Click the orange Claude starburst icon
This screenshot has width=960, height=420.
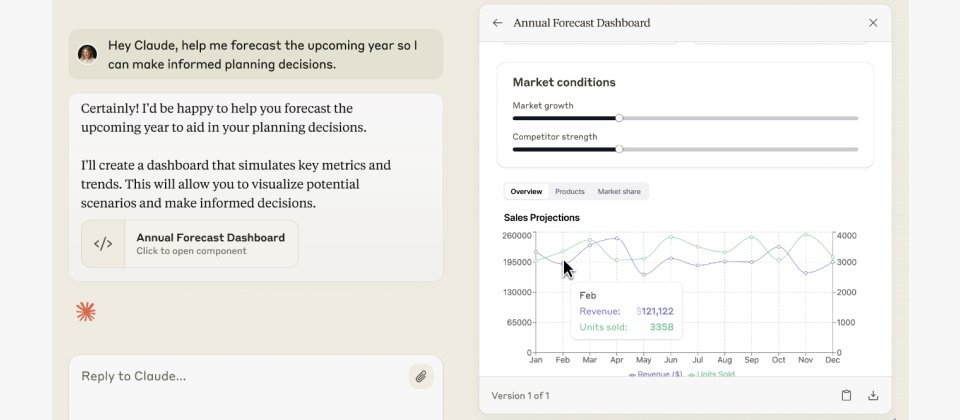click(86, 312)
